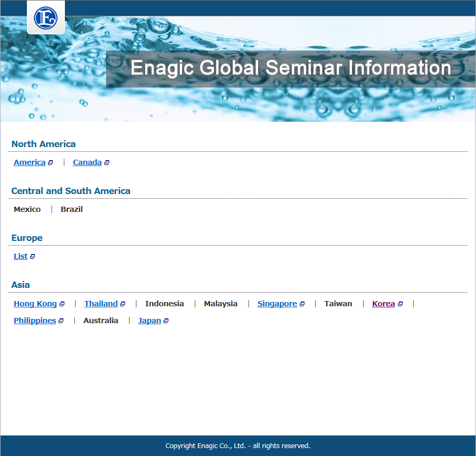The height and width of the screenshot is (456, 476).
Task: Open the Thailand seminar link
Action: (x=101, y=304)
